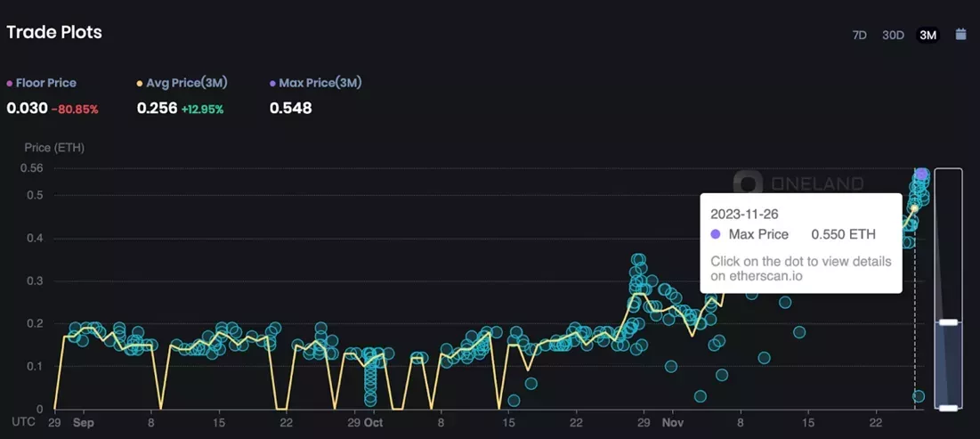Click the purple Max Price dot on chart

[921, 175]
